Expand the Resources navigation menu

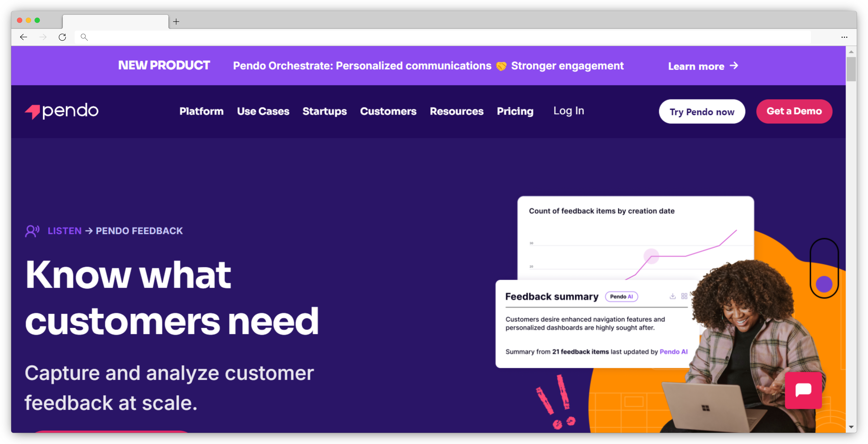coord(456,111)
